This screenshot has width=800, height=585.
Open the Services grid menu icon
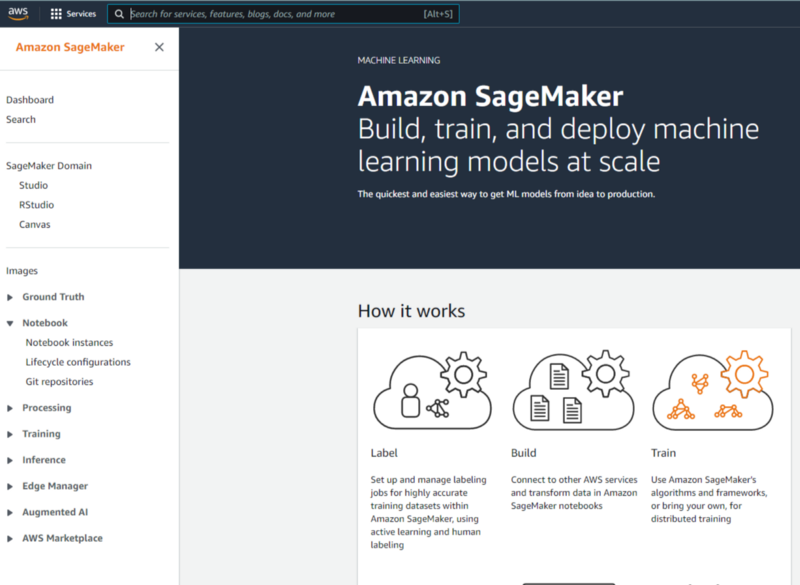click(x=56, y=14)
